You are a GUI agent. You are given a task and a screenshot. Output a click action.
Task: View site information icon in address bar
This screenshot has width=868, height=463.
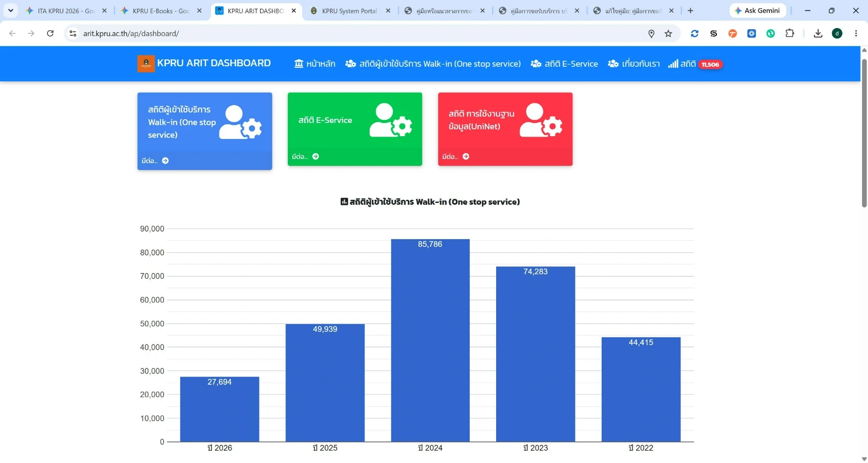tap(73, 33)
